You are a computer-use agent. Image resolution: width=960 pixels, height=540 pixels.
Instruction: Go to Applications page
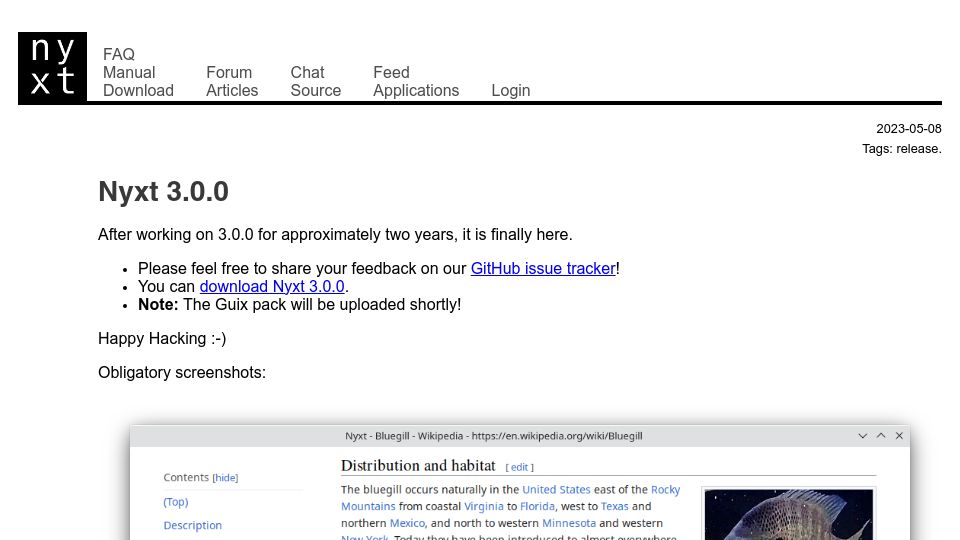point(416,91)
